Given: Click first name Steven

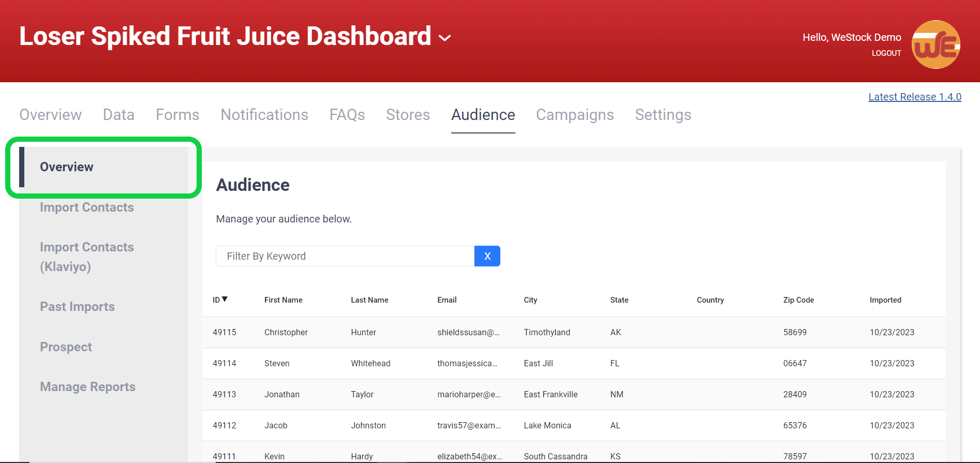Looking at the screenshot, I should coord(277,363).
